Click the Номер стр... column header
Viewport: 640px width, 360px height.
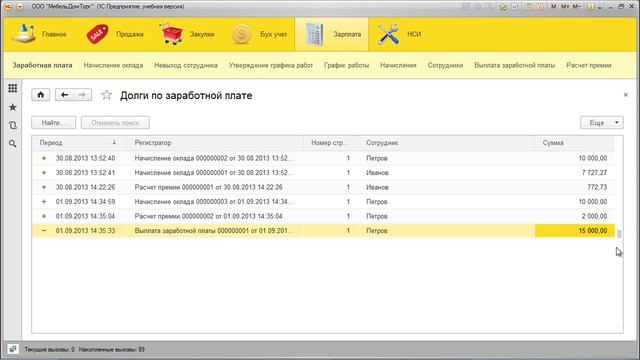[x=331, y=143]
